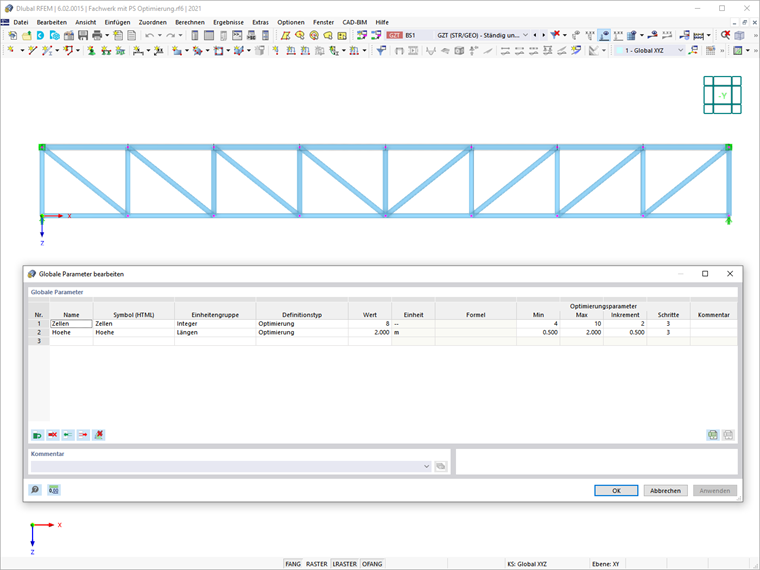The height and width of the screenshot is (570, 760).
Task: Click the delete-all rows icon with red X
Action: click(99, 435)
